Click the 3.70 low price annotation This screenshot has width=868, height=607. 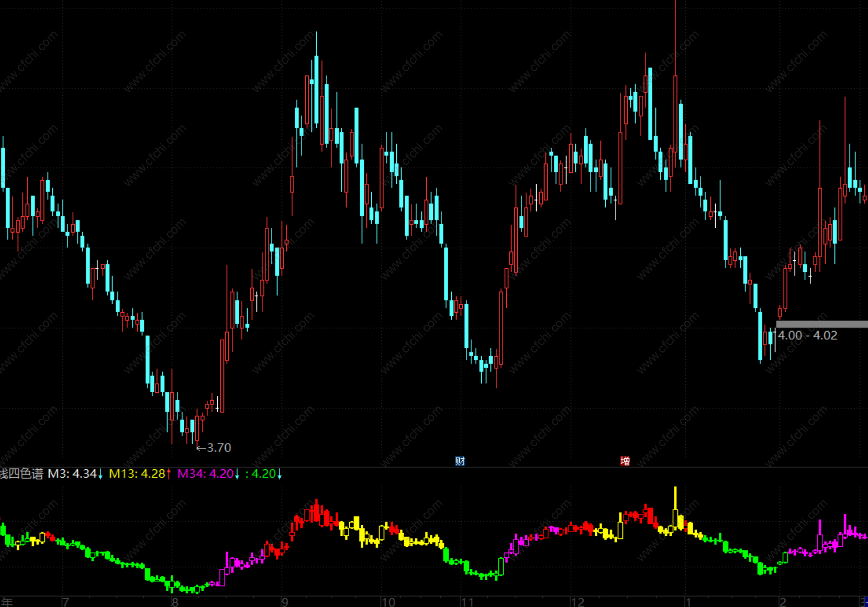pyautogui.click(x=214, y=448)
